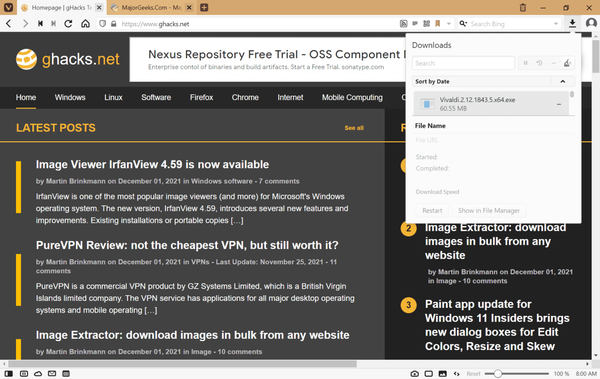Open the Vivaldi main menu icon

[8, 7]
